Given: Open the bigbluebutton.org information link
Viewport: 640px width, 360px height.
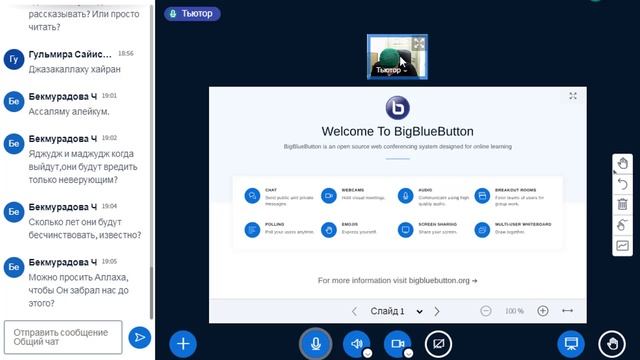Looking at the screenshot, I should 443,280.
